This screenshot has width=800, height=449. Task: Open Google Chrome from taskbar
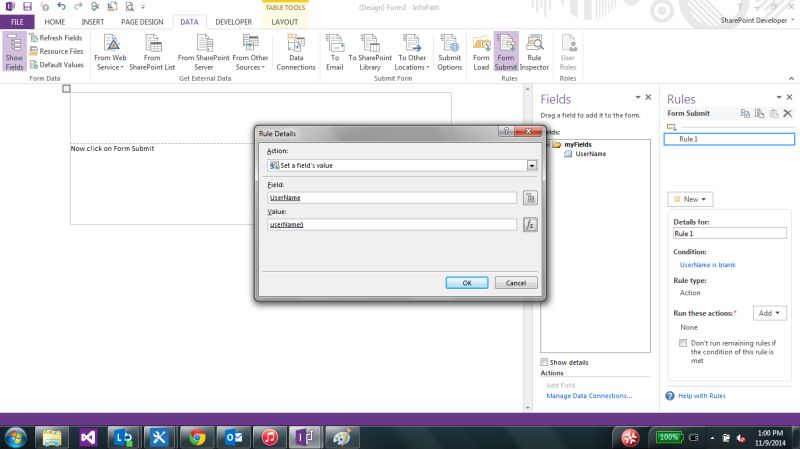click(x=197, y=437)
